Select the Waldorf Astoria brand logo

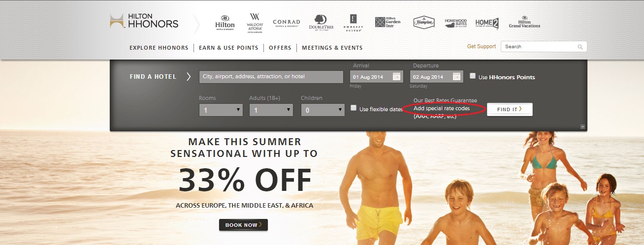click(x=256, y=23)
